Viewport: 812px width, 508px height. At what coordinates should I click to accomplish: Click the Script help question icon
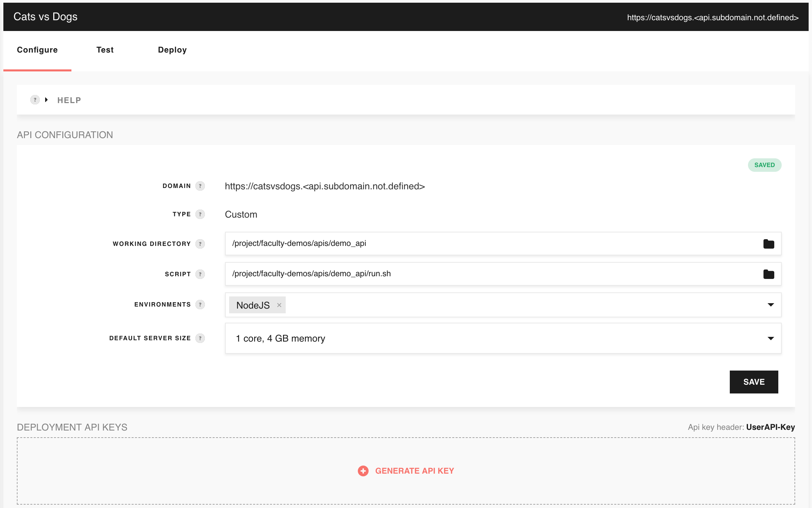pos(200,274)
